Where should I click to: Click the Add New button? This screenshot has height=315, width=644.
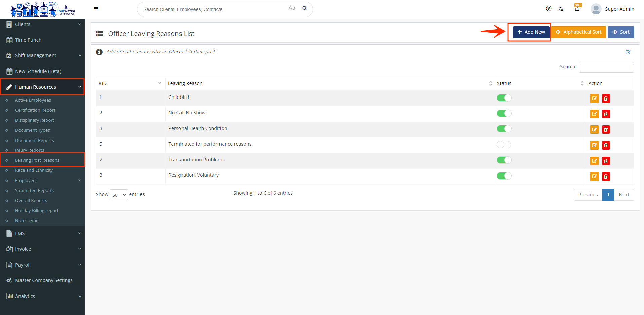pyautogui.click(x=531, y=32)
